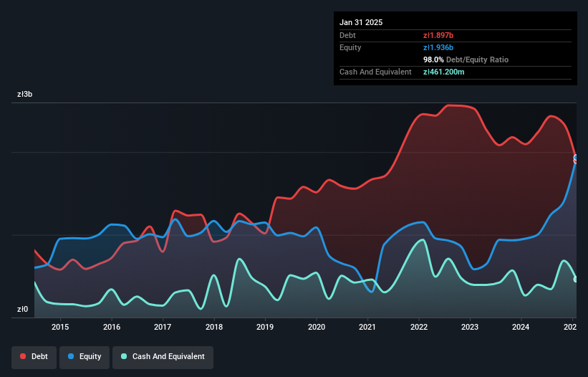Screen dimensions: 588x377
Task: Select the 2015 x-axis label
Action: coord(60,327)
